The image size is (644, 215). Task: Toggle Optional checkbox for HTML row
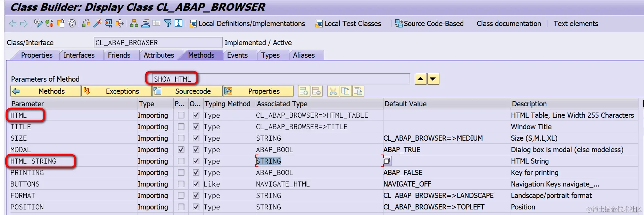(x=196, y=115)
